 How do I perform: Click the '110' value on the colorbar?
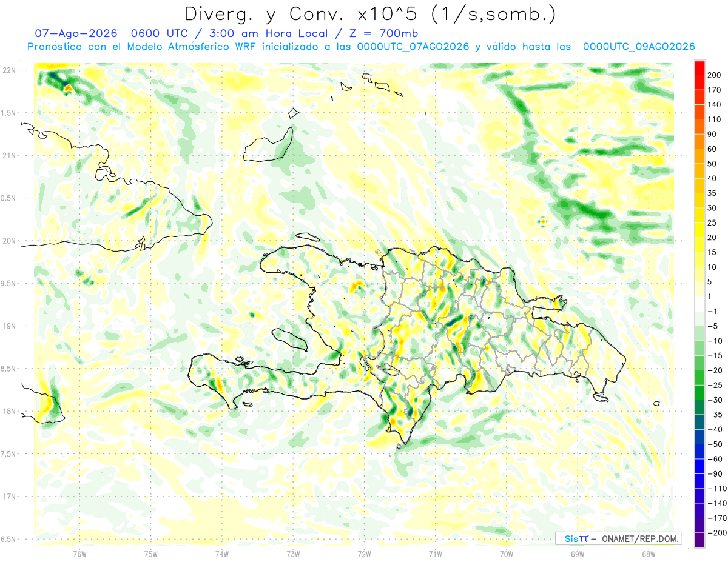tap(714, 119)
